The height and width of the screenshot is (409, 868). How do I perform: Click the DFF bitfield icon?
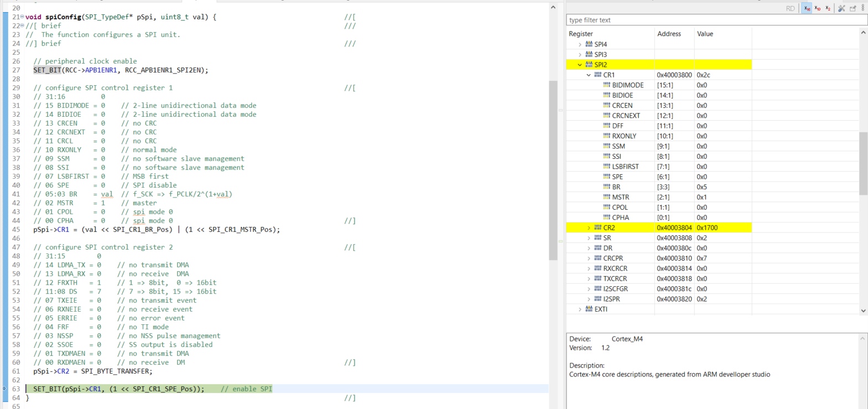point(607,126)
